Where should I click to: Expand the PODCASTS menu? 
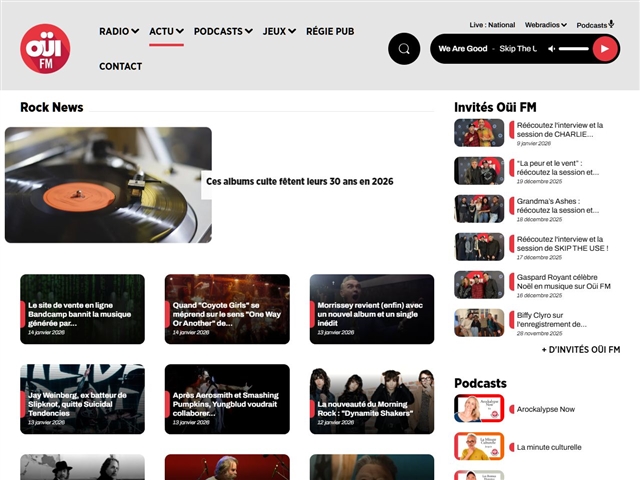223,31
